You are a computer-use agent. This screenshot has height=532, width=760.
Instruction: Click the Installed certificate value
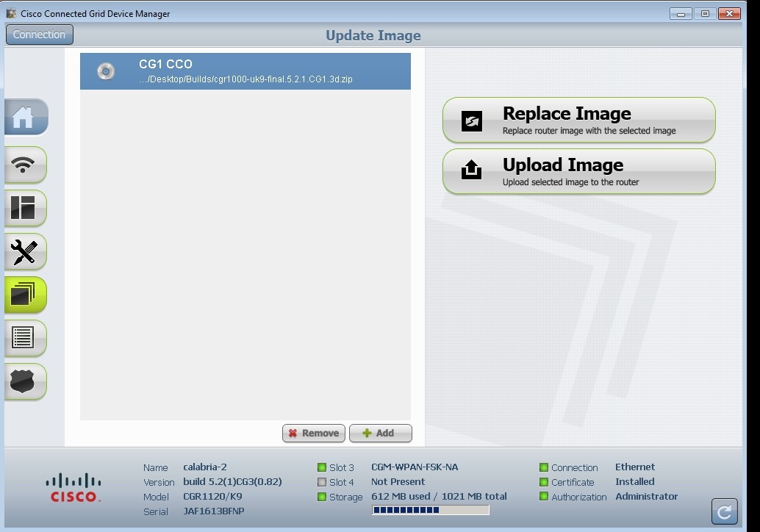tap(635, 481)
